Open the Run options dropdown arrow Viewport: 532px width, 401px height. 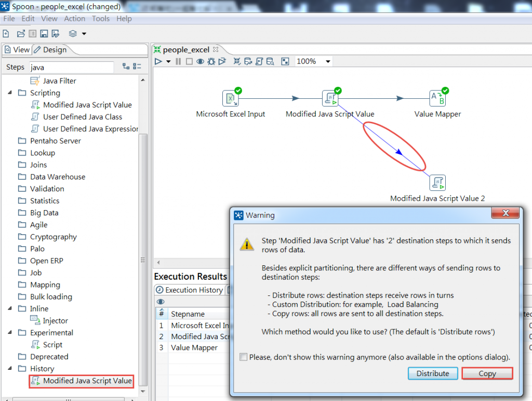pyautogui.click(x=168, y=62)
